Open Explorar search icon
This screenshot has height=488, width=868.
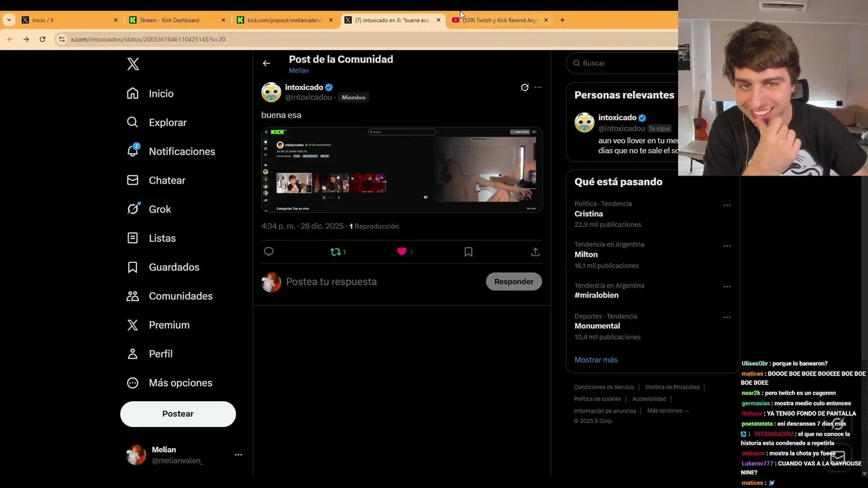tap(133, 122)
